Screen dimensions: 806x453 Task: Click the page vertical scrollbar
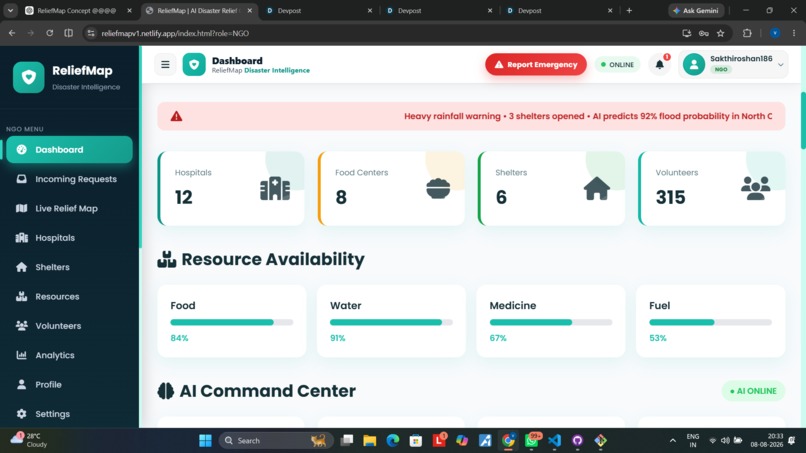(803, 121)
